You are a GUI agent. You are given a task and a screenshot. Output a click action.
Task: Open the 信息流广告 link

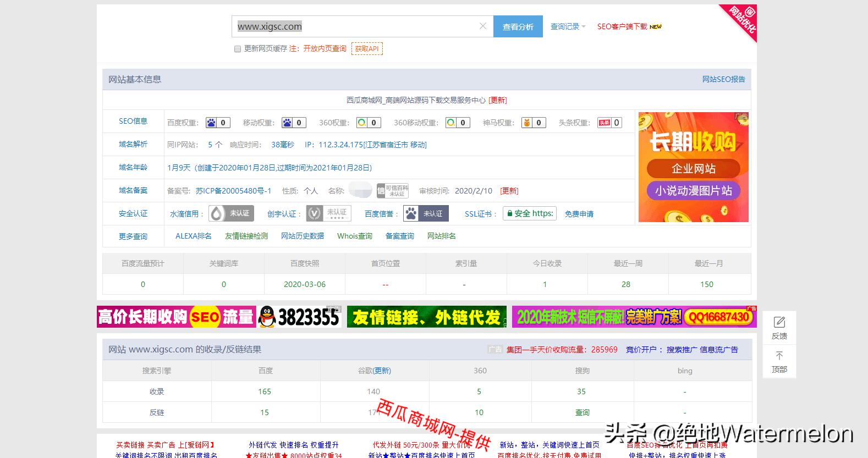coord(719,349)
